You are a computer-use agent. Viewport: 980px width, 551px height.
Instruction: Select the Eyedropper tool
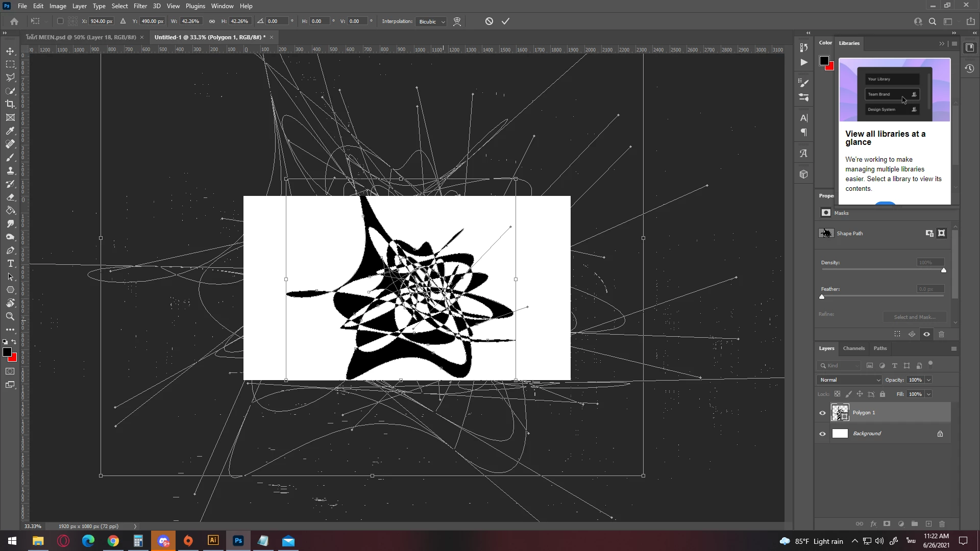click(10, 131)
